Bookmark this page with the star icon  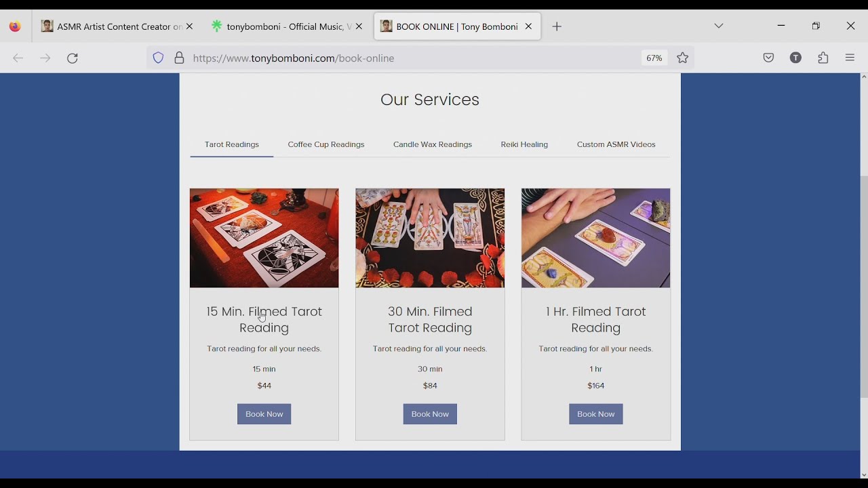click(x=683, y=58)
